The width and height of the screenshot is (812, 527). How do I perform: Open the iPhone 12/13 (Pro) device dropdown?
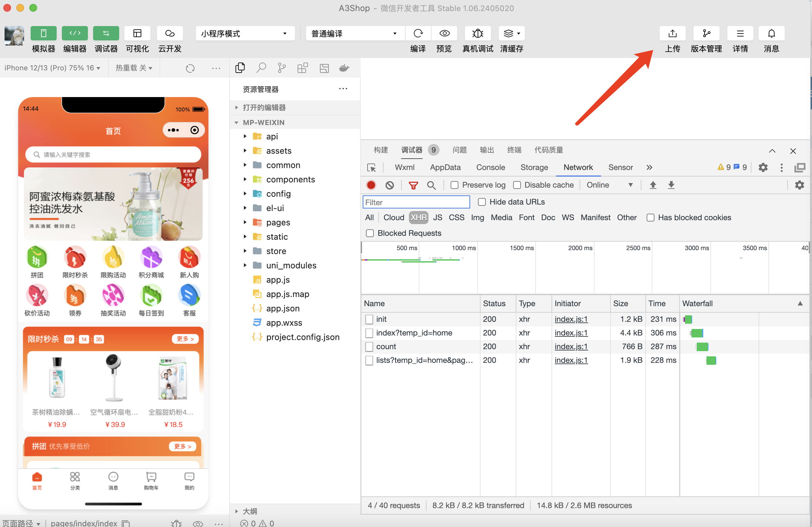click(x=52, y=68)
